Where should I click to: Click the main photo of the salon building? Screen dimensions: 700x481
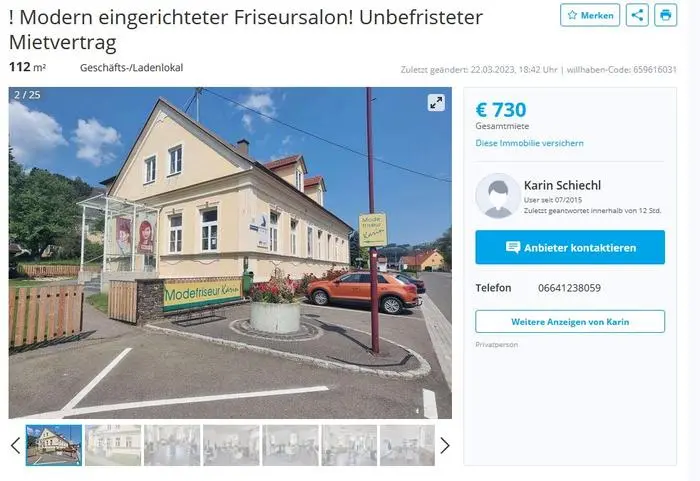tap(230, 253)
